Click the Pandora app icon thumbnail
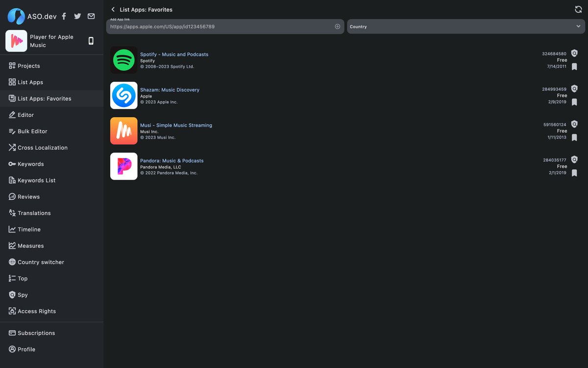This screenshot has width=588, height=368. click(x=124, y=166)
